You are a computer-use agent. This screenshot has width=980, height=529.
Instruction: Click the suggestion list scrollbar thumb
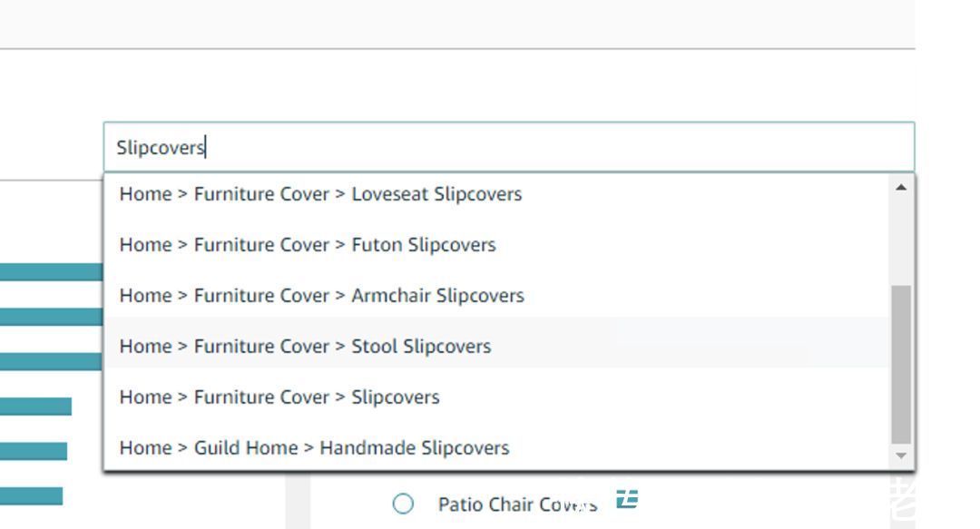point(901,363)
